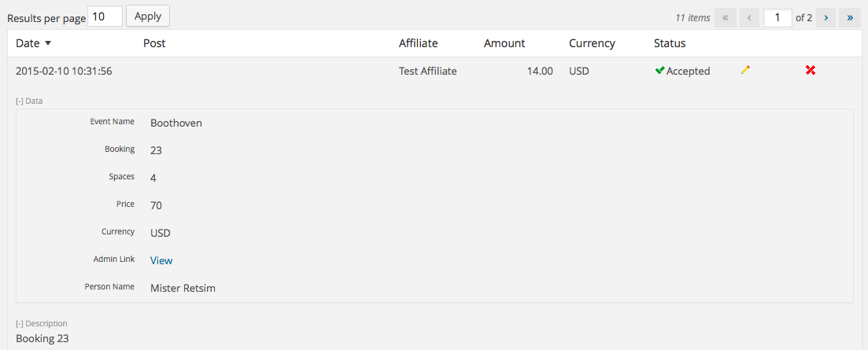Click the red X delete icon
Screen dimensions: 868x350
point(811,70)
